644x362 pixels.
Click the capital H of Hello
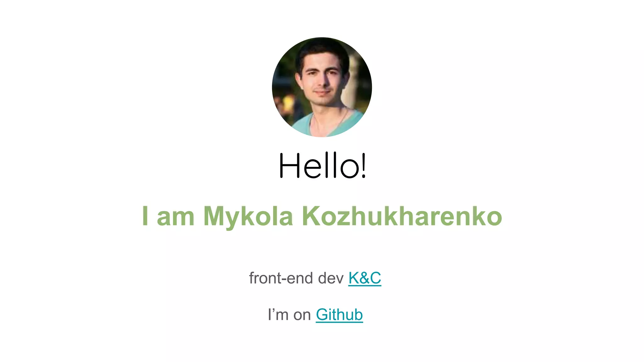[x=289, y=165]
